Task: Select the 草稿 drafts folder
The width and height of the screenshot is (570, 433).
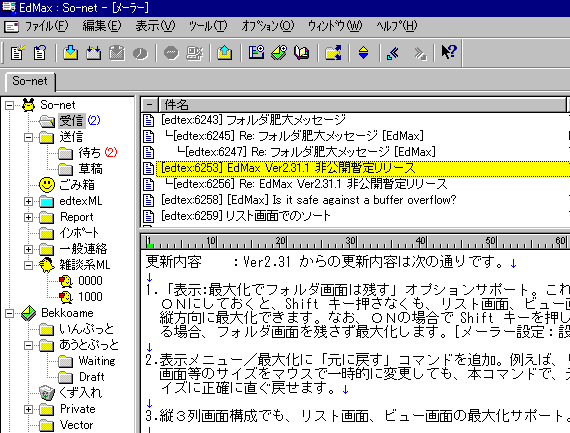Action: click(x=91, y=169)
